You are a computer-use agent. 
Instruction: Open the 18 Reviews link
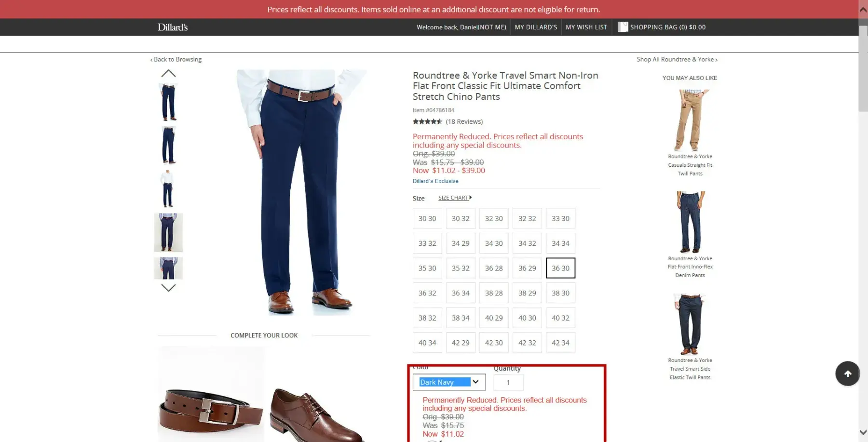[x=464, y=121]
